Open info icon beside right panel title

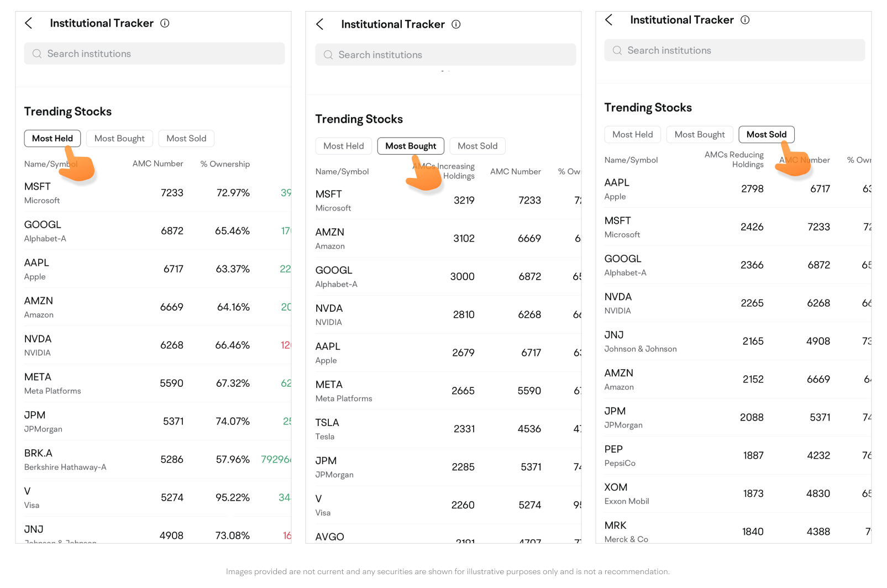pyautogui.click(x=745, y=20)
